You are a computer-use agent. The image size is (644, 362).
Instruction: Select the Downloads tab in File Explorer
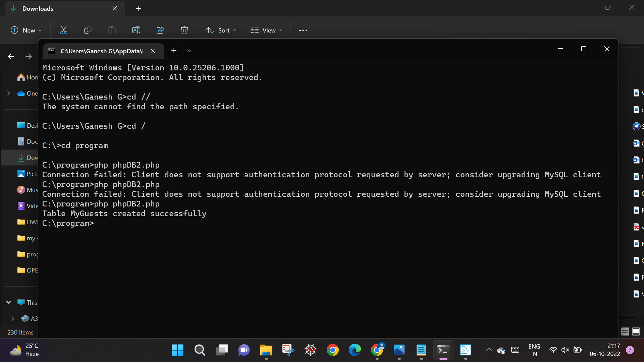(x=37, y=8)
